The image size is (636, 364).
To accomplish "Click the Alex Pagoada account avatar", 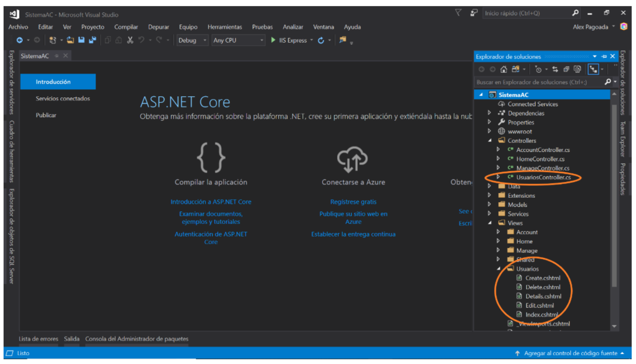I will click(x=624, y=27).
